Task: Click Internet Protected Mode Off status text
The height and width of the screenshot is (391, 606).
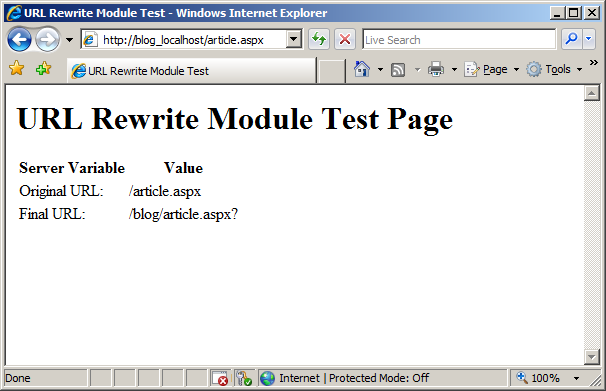Action: coord(354,378)
